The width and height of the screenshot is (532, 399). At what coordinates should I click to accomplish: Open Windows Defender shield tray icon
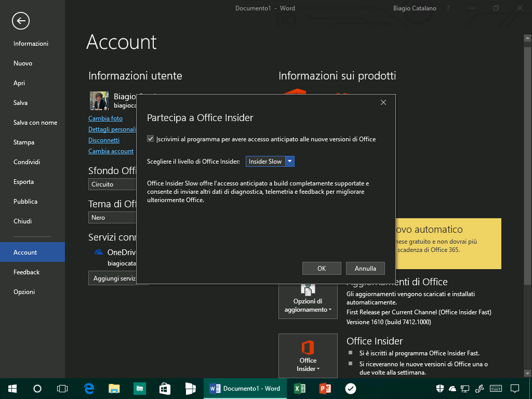point(440,389)
